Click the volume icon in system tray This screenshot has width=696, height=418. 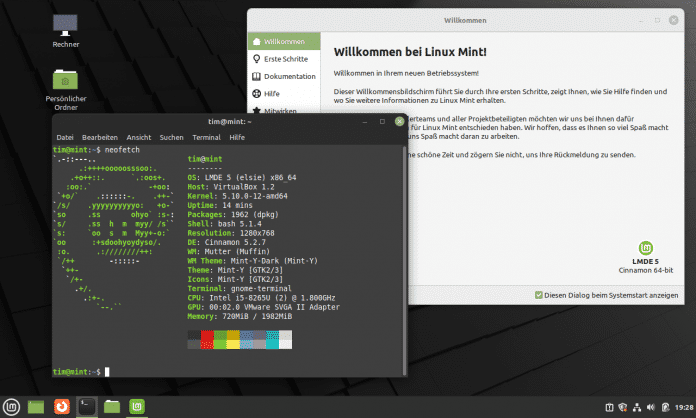coord(652,407)
